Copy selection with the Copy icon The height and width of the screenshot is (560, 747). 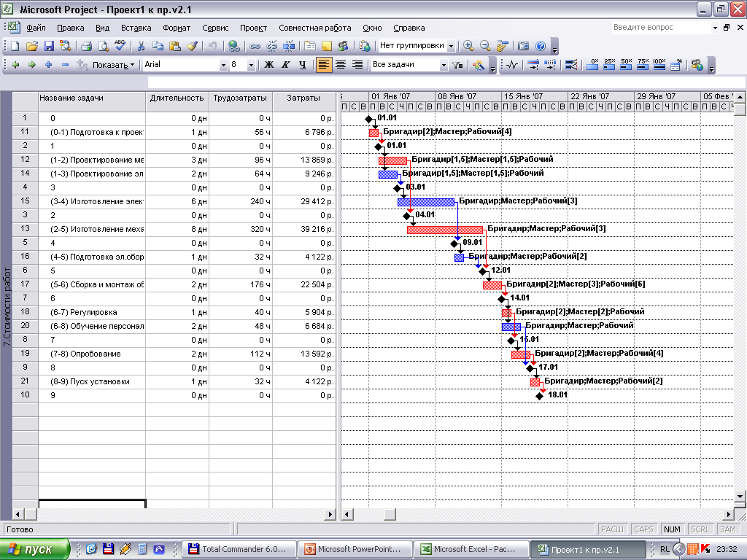pyautogui.click(x=158, y=46)
